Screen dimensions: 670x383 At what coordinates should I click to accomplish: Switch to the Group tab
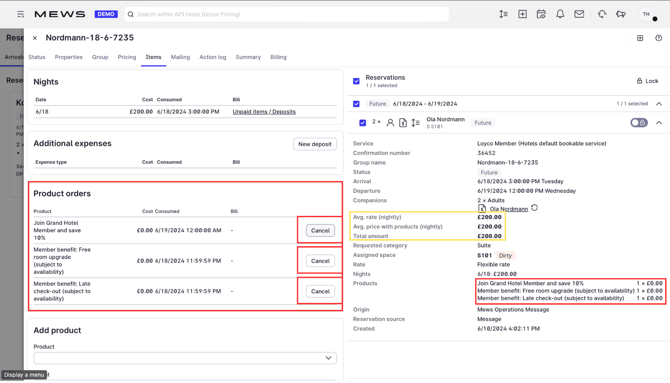point(100,57)
